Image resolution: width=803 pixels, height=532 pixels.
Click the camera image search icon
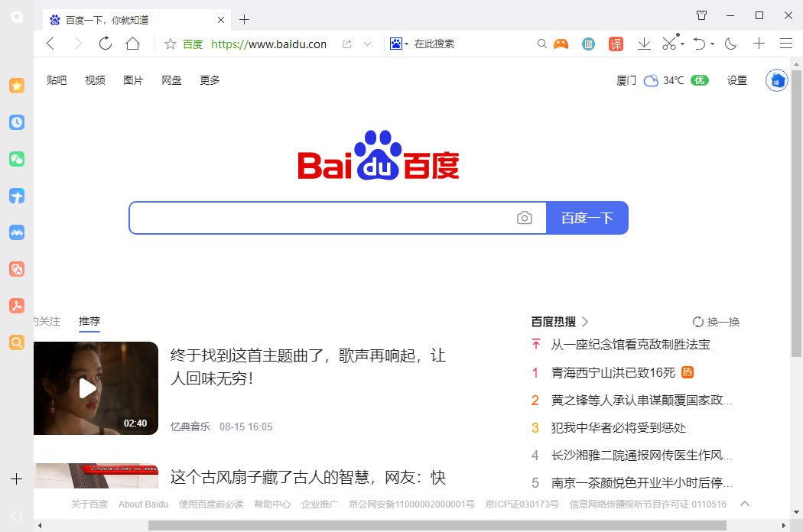525,218
